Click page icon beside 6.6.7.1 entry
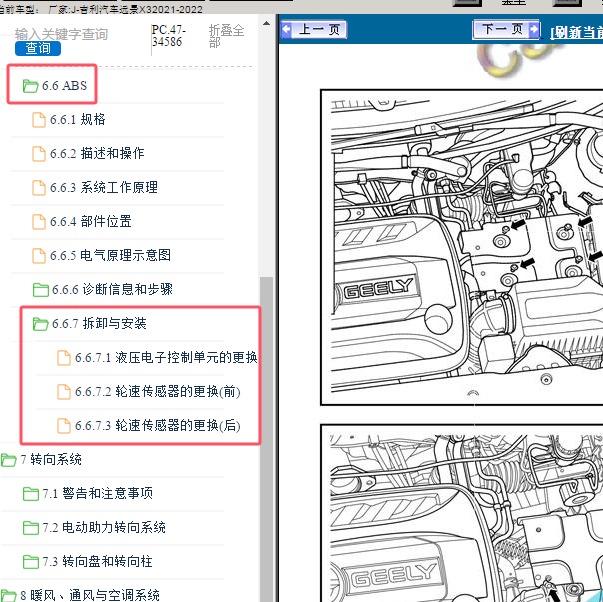Screen dimensions: 603x602 63,358
